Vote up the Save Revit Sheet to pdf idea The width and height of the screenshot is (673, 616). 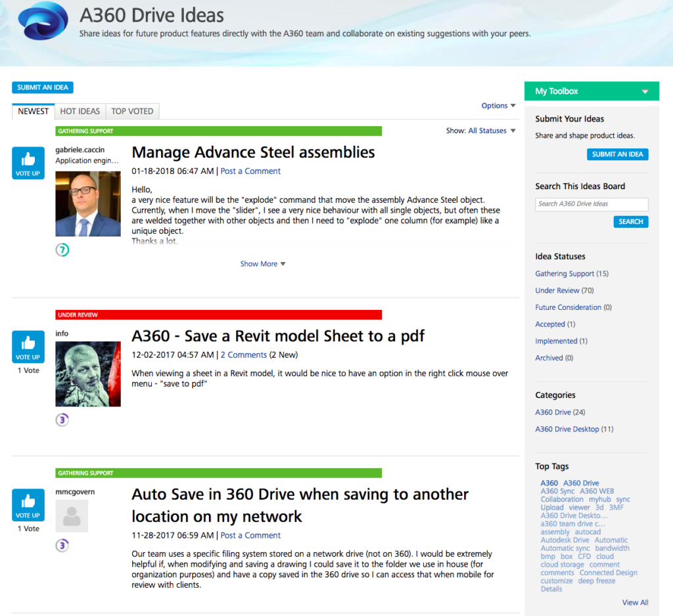(x=28, y=347)
